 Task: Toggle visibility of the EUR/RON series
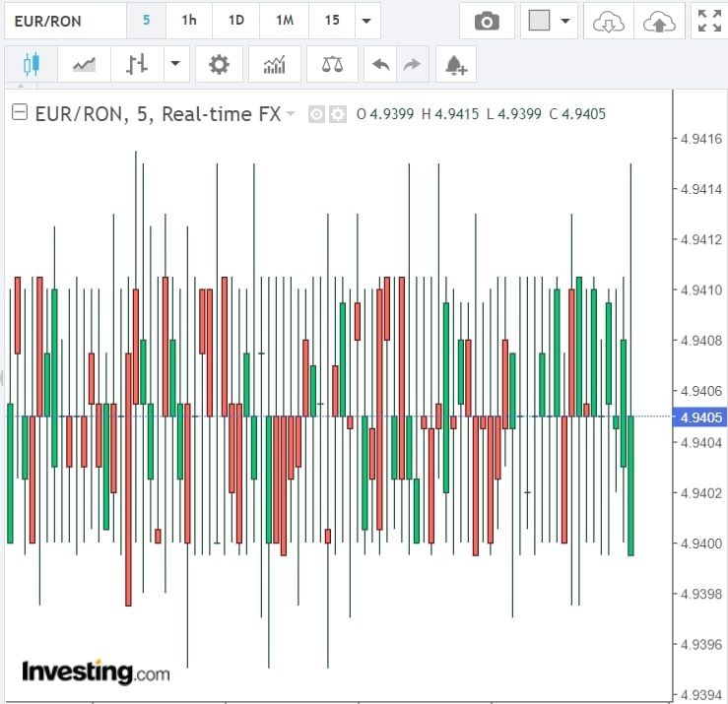pos(317,114)
